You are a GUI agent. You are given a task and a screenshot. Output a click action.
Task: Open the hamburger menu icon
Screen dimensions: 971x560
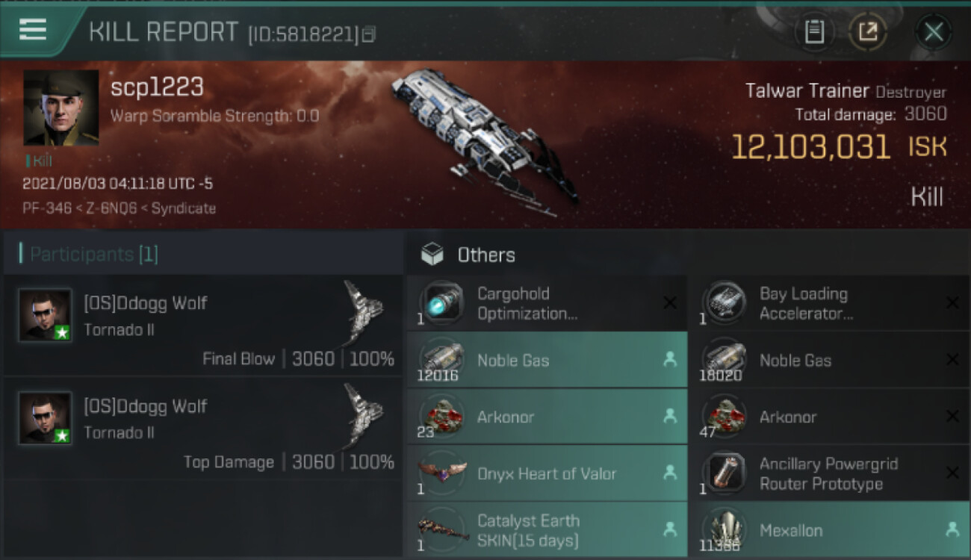(x=33, y=30)
